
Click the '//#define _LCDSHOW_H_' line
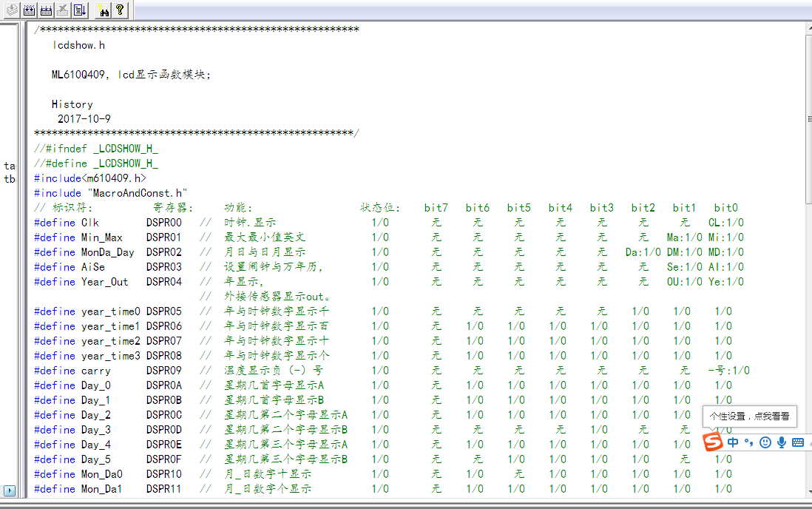pos(96,164)
